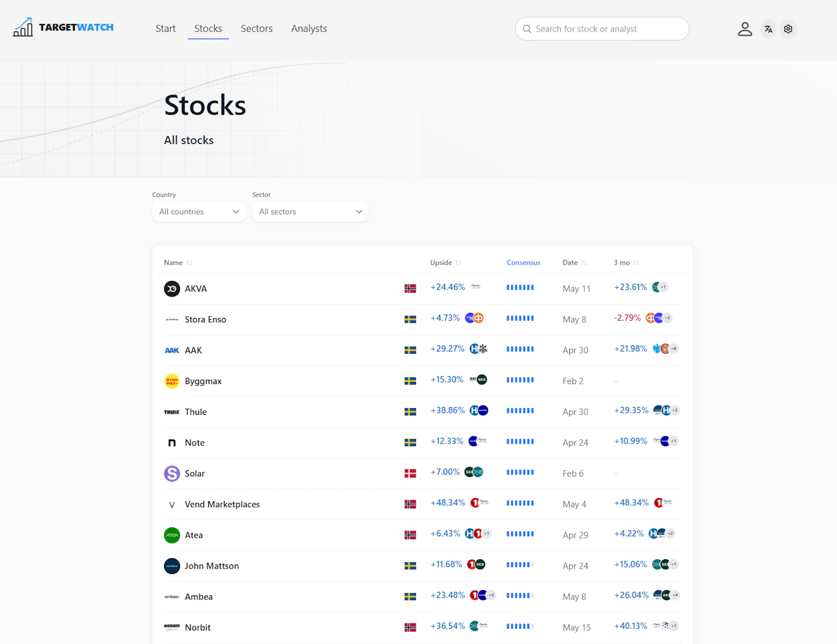Image resolution: width=837 pixels, height=644 pixels.
Task: Open the Country dropdown
Action: (199, 212)
